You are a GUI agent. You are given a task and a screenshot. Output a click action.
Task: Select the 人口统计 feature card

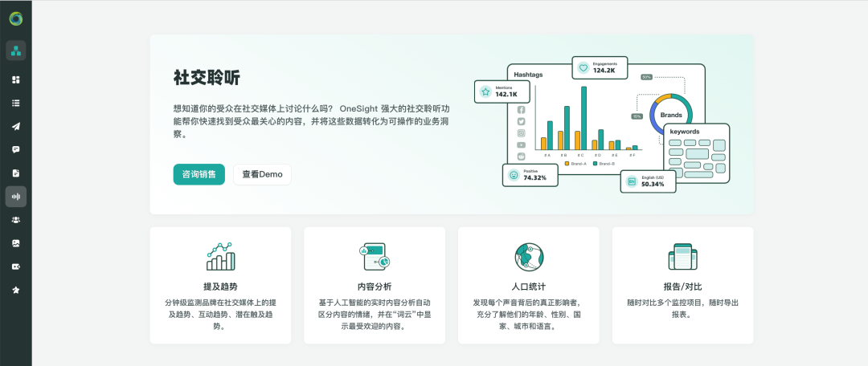click(x=528, y=286)
